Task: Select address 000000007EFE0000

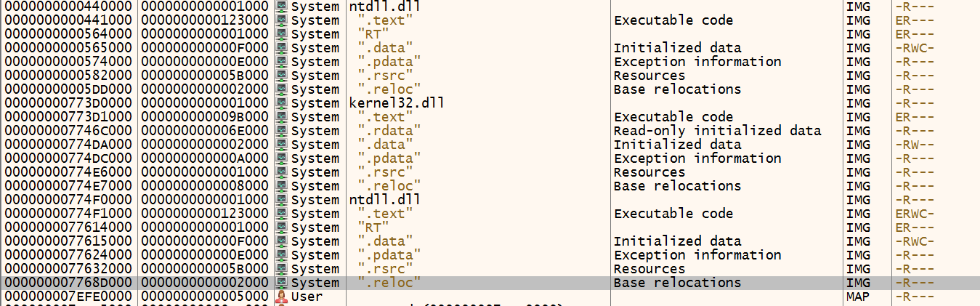Action: tap(68, 297)
